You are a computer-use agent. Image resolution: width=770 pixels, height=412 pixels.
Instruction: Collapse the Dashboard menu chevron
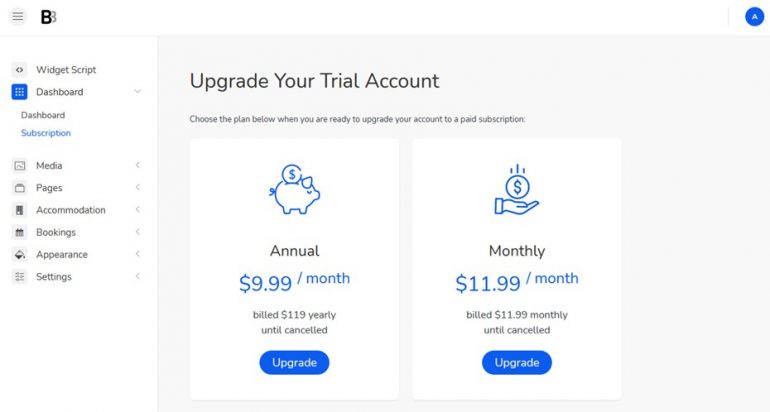[x=138, y=92]
